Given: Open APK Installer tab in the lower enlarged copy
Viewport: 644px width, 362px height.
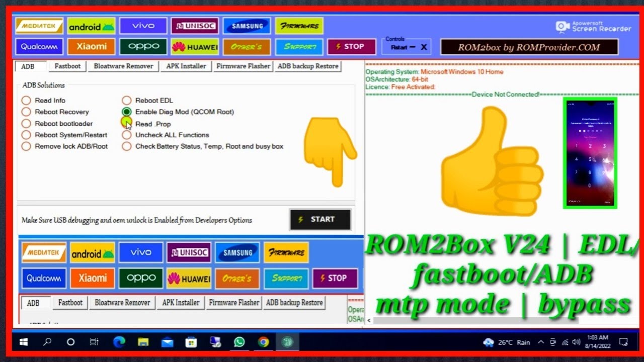Looking at the screenshot, I should click(x=181, y=303).
